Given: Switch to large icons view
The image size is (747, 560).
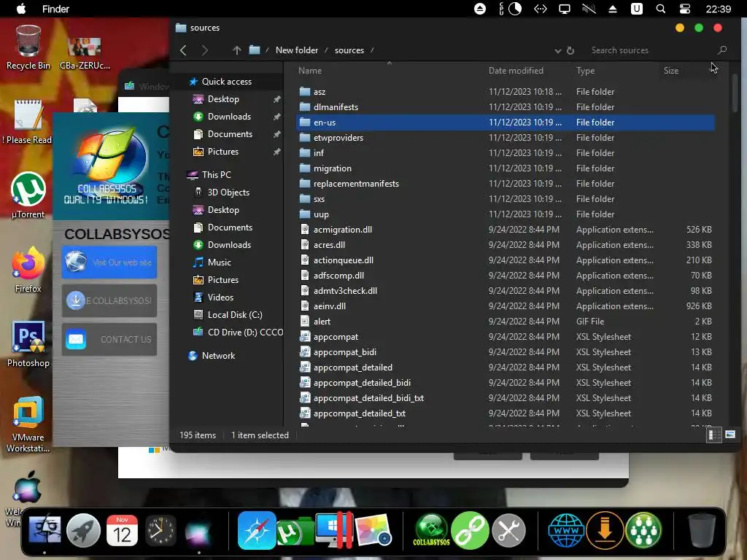Looking at the screenshot, I should coord(729,435).
